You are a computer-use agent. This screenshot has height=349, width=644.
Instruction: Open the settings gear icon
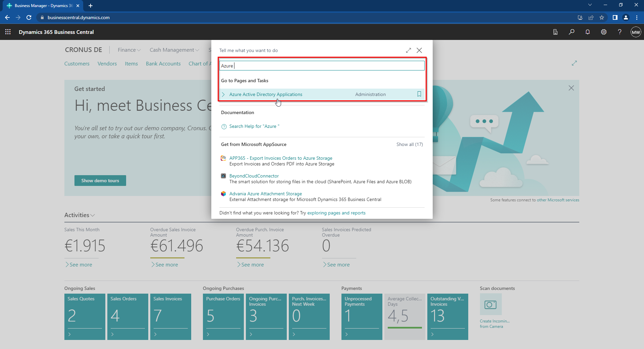(x=604, y=32)
